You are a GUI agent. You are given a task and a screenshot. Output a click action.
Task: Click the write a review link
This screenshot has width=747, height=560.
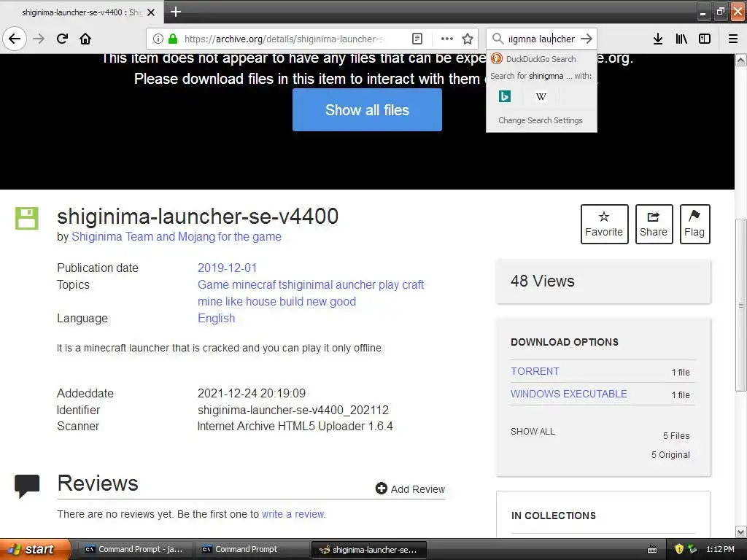tap(293, 514)
